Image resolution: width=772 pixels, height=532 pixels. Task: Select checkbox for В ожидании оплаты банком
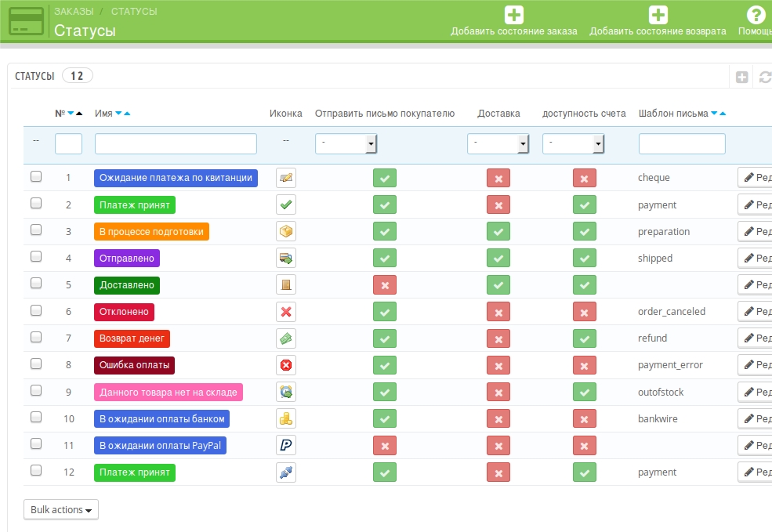pos(36,417)
